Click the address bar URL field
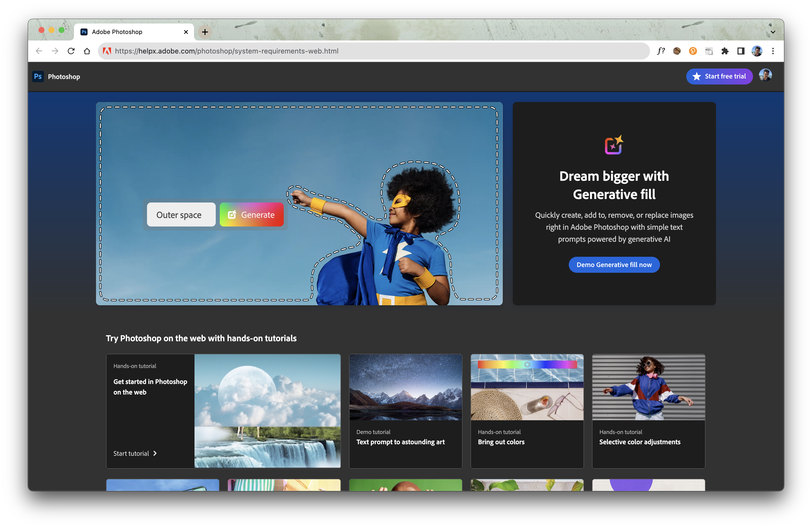Screen dimensions: 812x528 pos(373,51)
